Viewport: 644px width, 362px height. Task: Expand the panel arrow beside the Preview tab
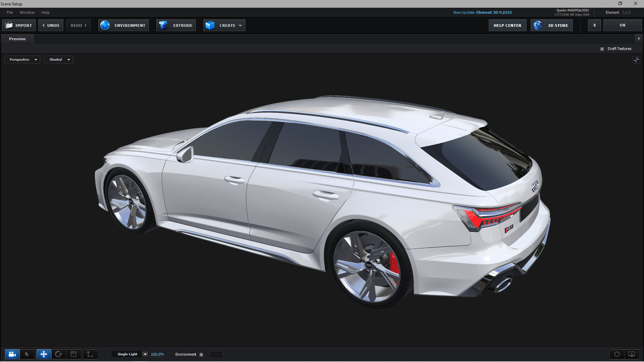639,39
